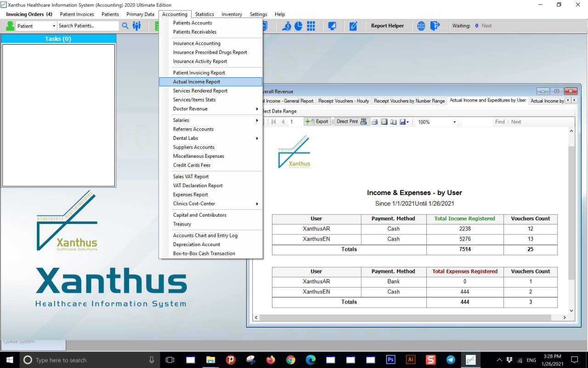Switch to Receipt Vouchers by Number Range tab
Screen dimensions: 588x368
point(409,101)
